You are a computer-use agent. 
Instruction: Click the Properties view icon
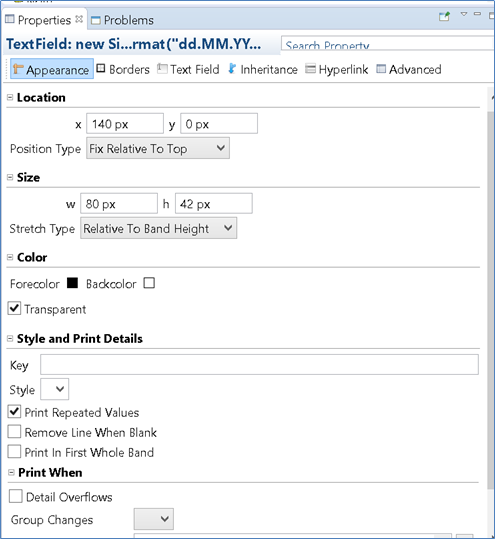[10, 19]
